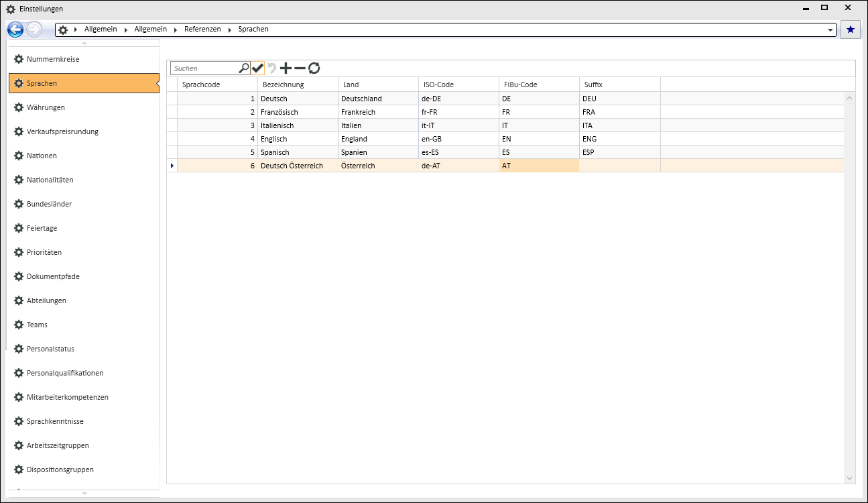Image resolution: width=868 pixels, height=503 pixels.
Task: Open Währungen in the sidebar
Action: tap(46, 107)
